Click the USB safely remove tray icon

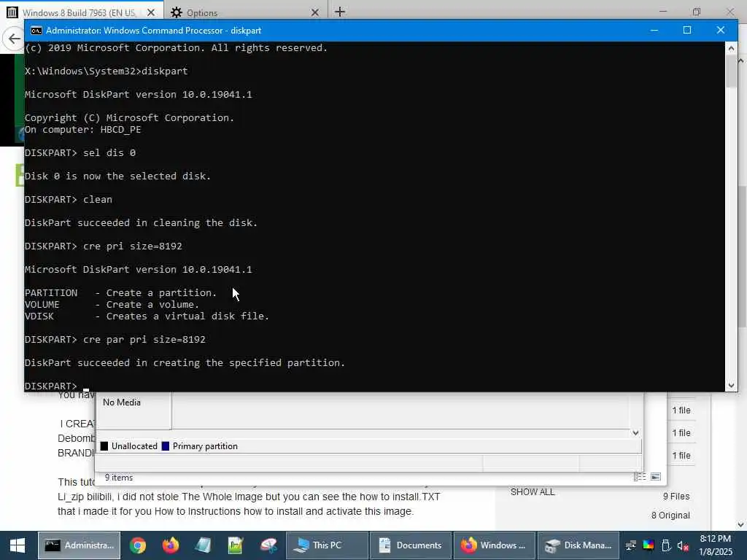[666, 545]
